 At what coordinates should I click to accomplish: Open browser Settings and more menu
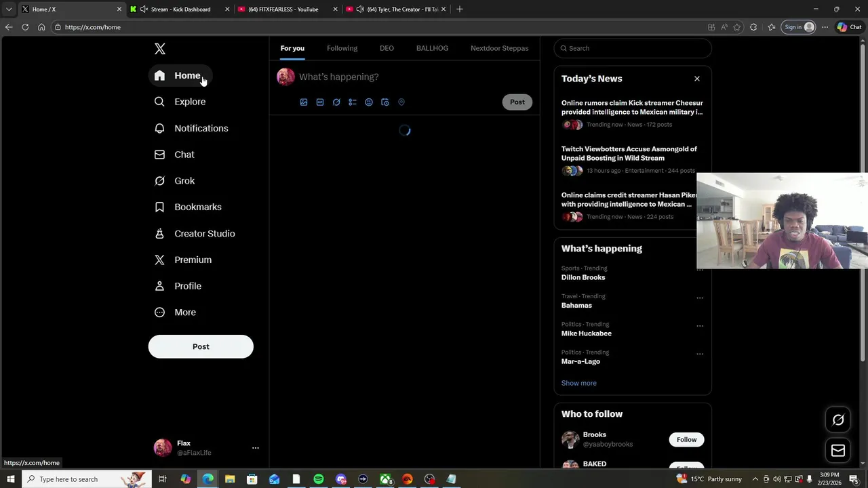tap(825, 27)
